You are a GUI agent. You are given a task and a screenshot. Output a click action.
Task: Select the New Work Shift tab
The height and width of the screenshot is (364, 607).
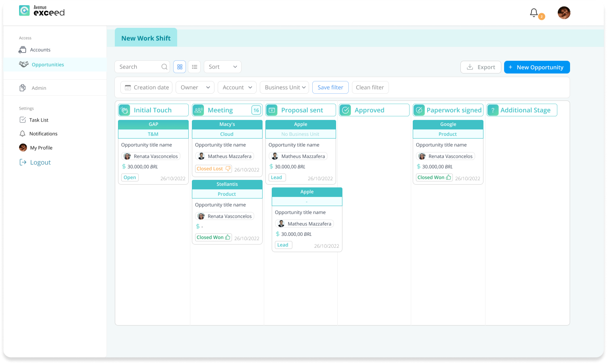(x=146, y=38)
